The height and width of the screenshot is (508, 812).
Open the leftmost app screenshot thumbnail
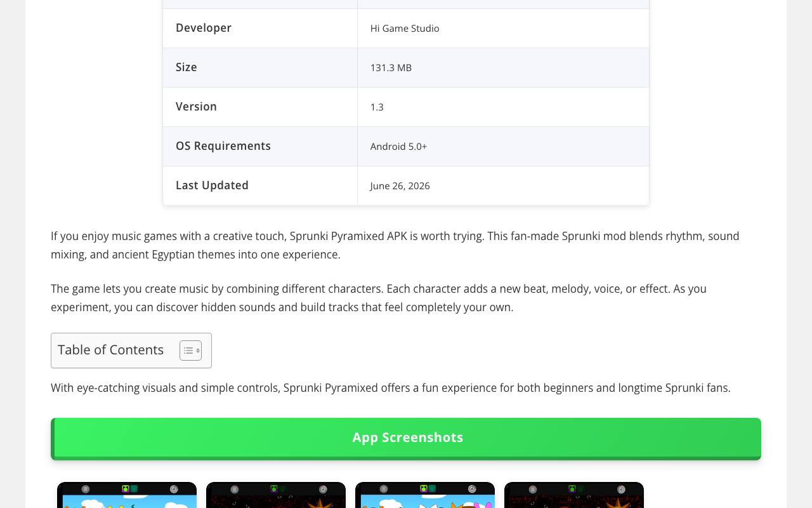[x=127, y=495]
